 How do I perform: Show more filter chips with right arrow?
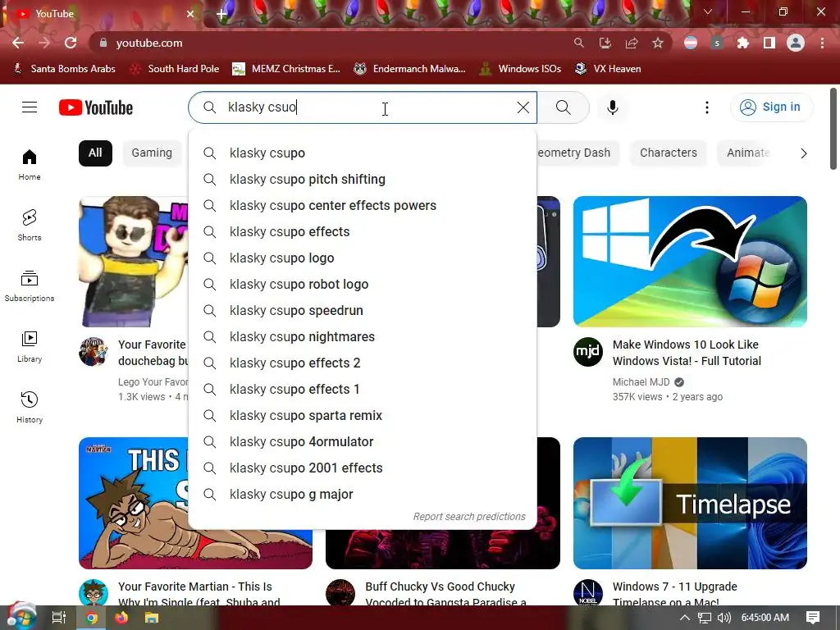point(803,153)
